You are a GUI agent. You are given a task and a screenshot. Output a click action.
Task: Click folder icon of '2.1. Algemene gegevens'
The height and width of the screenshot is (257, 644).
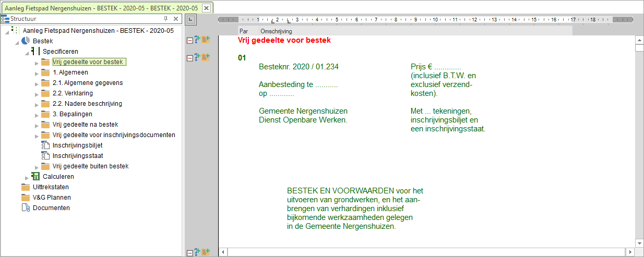click(x=45, y=83)
